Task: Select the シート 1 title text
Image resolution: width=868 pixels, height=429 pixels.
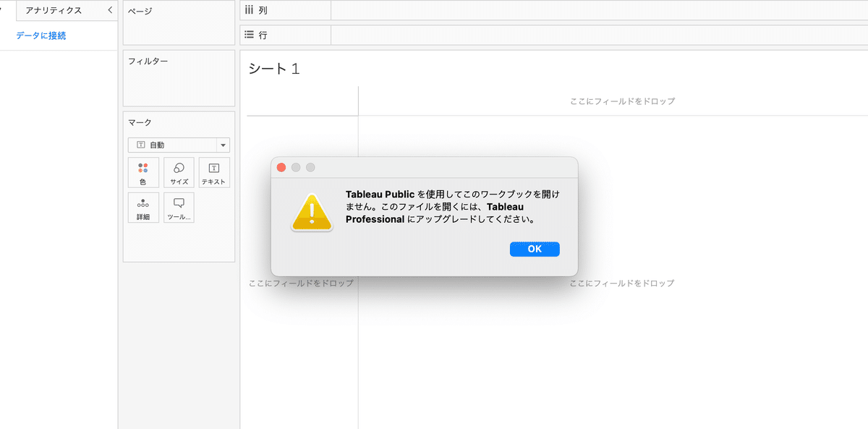Action: [273, 69]
